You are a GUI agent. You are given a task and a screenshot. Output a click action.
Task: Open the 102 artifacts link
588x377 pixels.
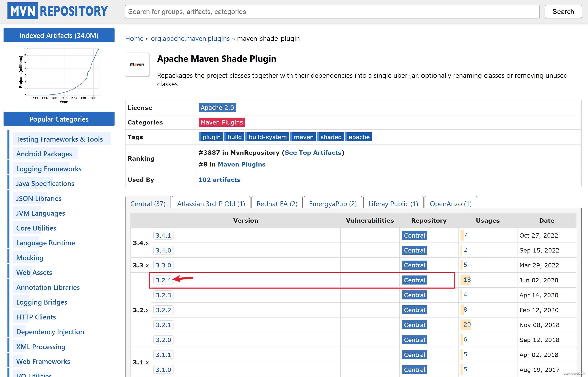coord(219,180)
